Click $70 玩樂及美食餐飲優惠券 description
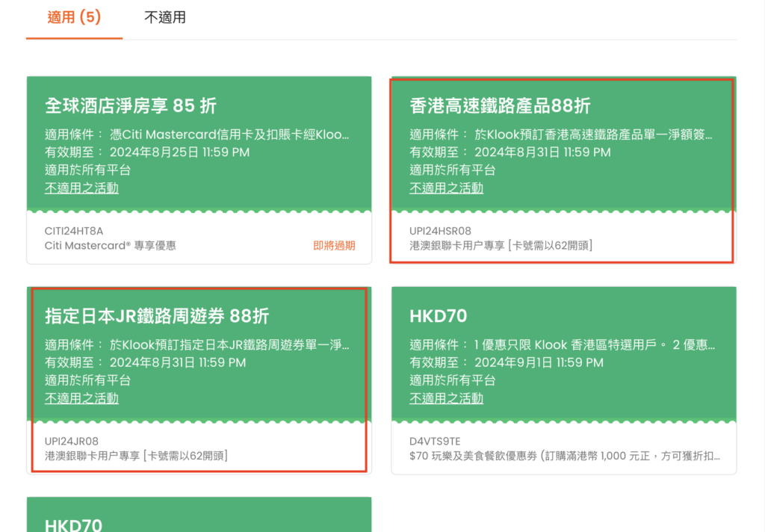Screen dimensions: 765x532 [x=565, y=456]
